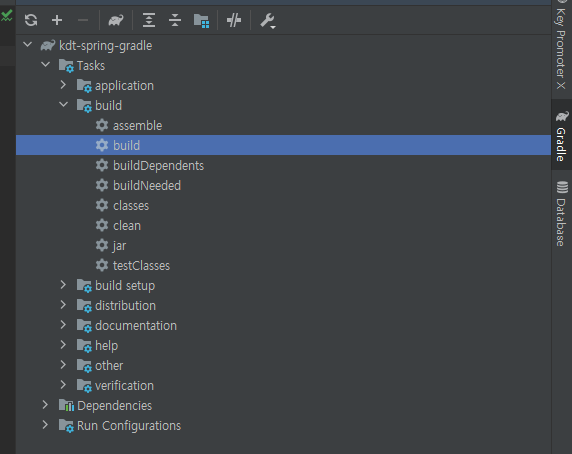The width and height of the screenshot is (572, 454).
Task: Click Run Configurations folder icon
Action: coord(66,426)
